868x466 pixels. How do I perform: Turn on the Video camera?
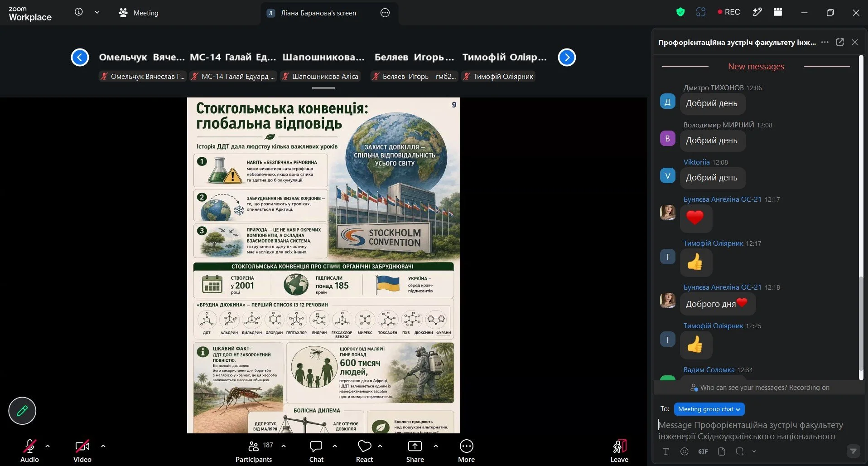tap(82, 451)
